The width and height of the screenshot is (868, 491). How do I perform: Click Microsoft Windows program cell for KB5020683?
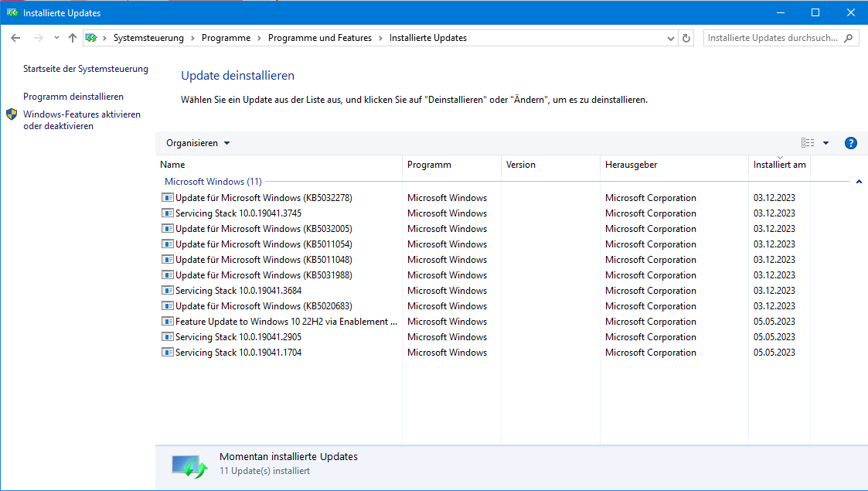(x=447, y=306)
